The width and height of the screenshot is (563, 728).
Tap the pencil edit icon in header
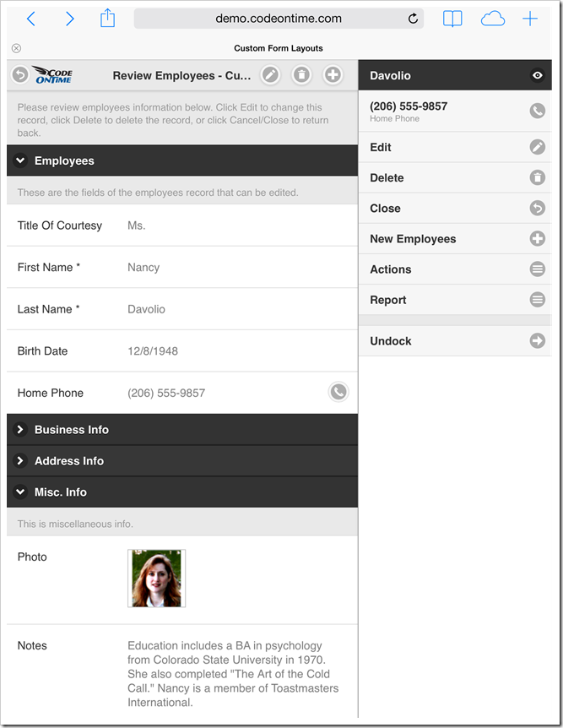269,75
